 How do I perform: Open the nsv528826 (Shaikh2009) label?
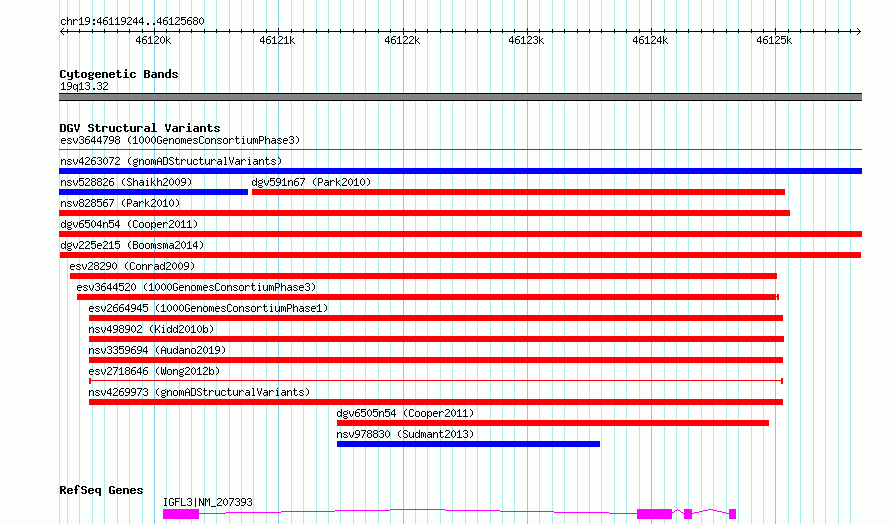click(126, 182)
